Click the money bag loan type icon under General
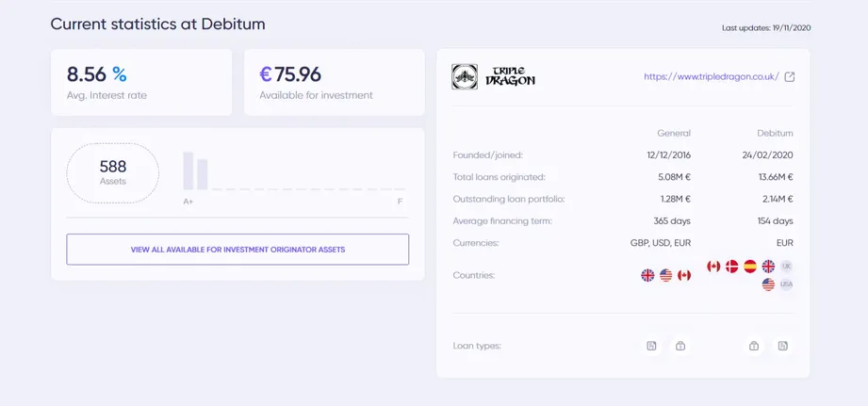 coord(680,346)
